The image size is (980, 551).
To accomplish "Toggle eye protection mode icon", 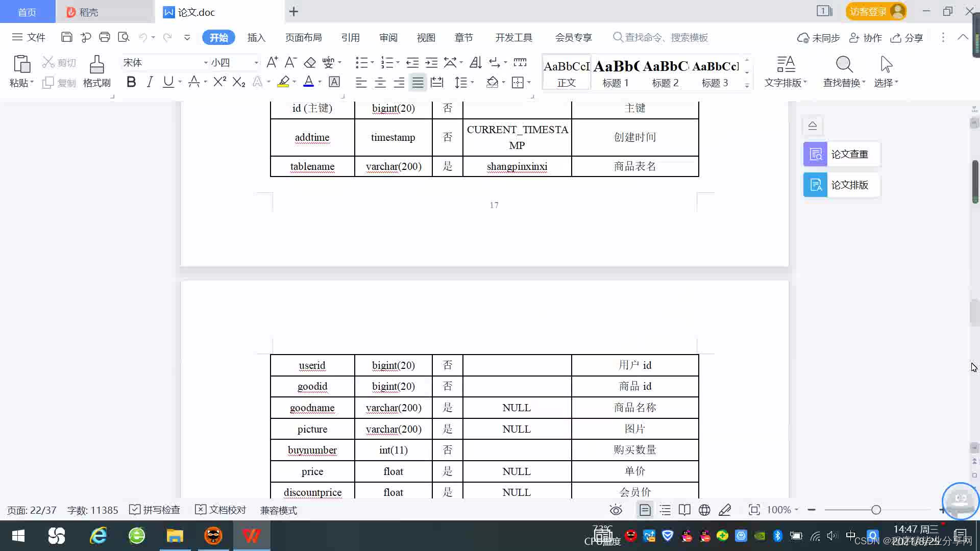I will [x=616, y=510].
